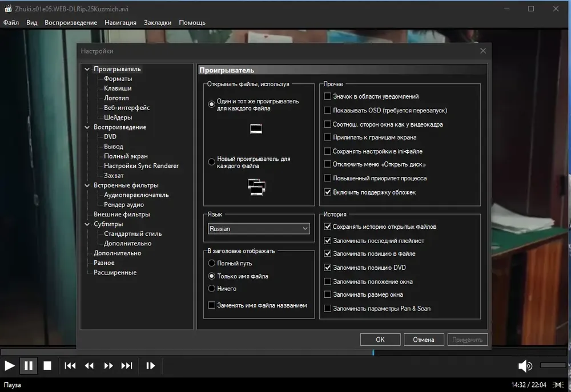Select 'Новый проигрыватель для каждого файла' radio

[211, 162]
